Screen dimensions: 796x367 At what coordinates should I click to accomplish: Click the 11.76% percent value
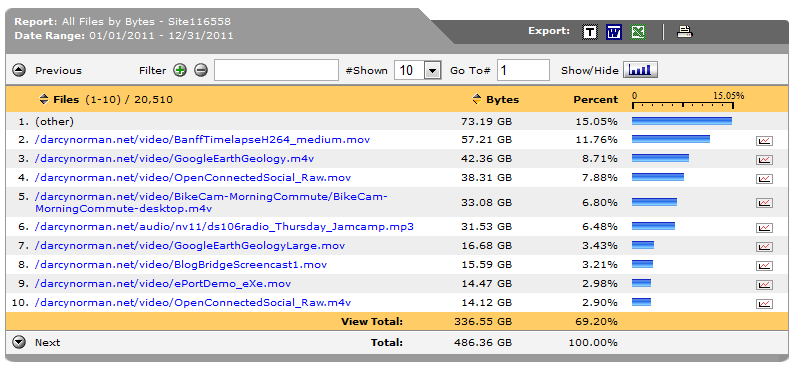[x=596, y=140]
